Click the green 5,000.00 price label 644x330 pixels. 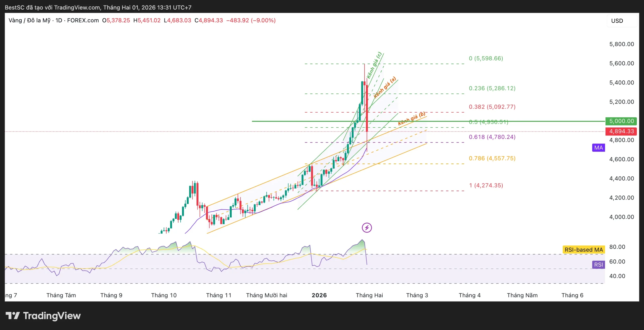coord(621,121)
